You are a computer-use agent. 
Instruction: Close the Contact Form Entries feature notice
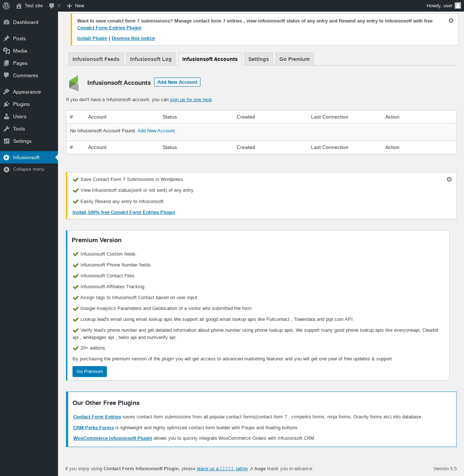pos(449,179)
